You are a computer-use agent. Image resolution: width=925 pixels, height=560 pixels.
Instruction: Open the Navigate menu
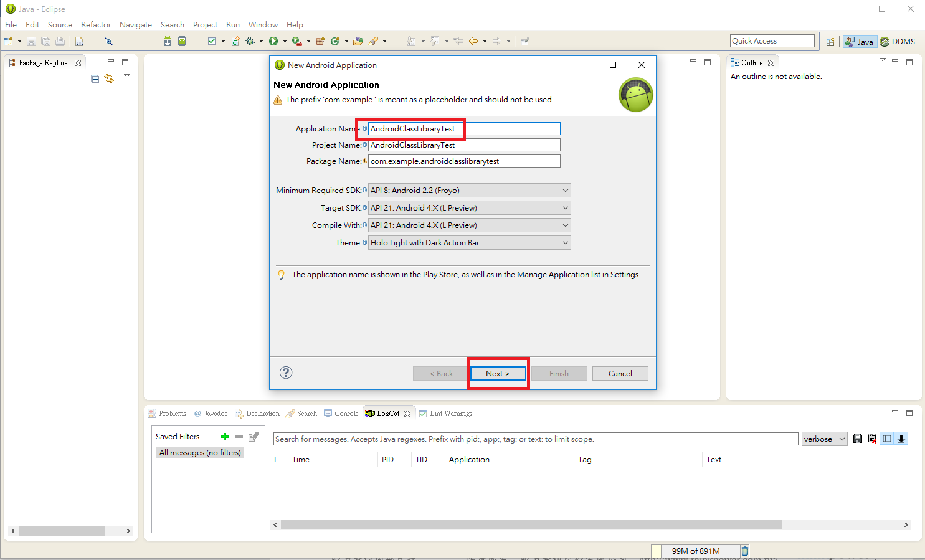(136, 25)
